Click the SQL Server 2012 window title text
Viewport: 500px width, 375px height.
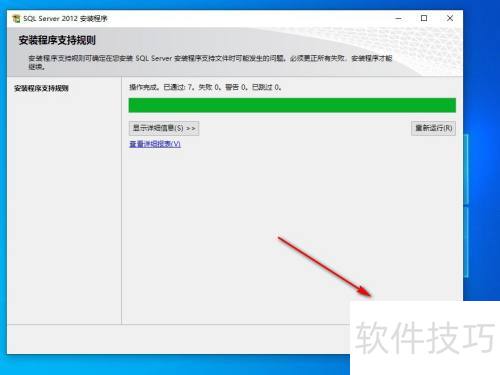tap(65, 19)
